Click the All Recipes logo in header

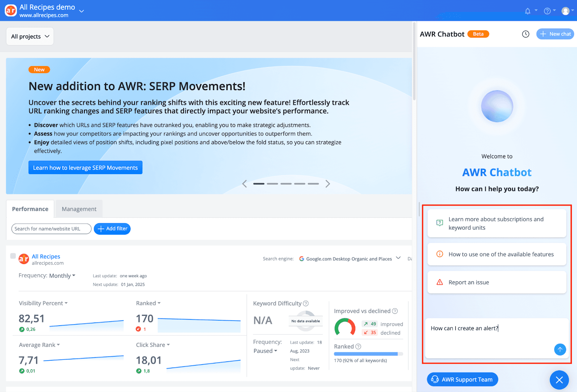pyautogui.click(x=11, y=11)
